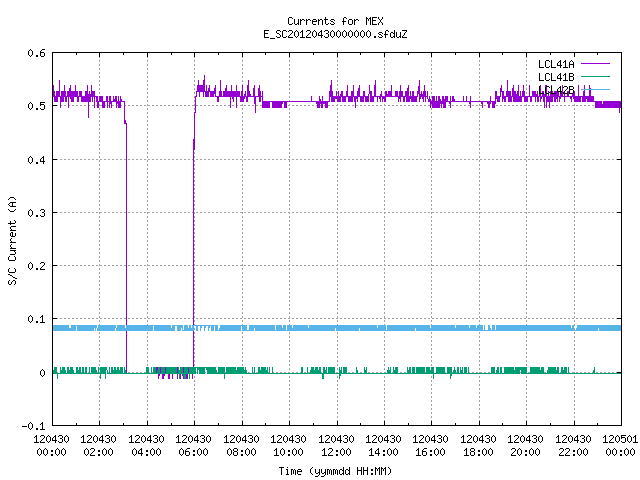Click the 12:00 x-axis tick label
The height and width of the screenshot is (480, 640).
(x=336, y=452)
